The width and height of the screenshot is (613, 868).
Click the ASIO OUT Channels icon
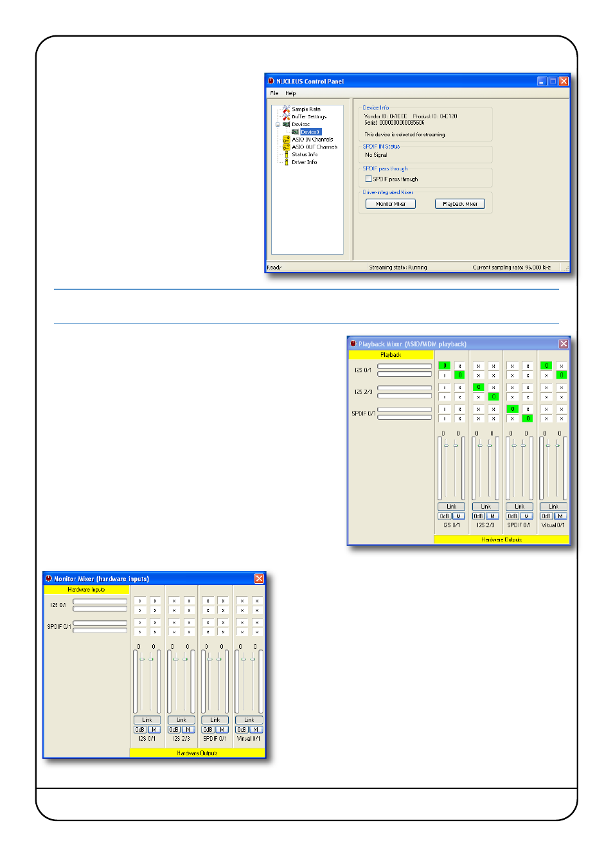287,147
